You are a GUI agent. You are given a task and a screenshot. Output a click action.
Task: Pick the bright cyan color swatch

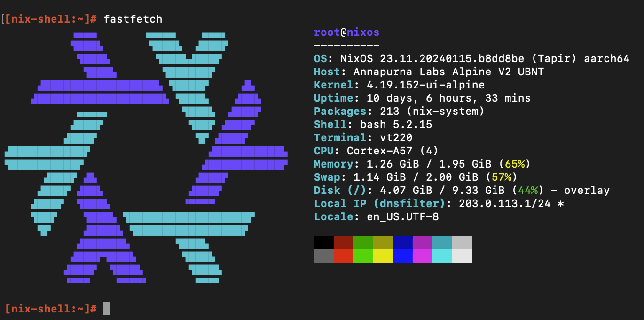[442, 256]
